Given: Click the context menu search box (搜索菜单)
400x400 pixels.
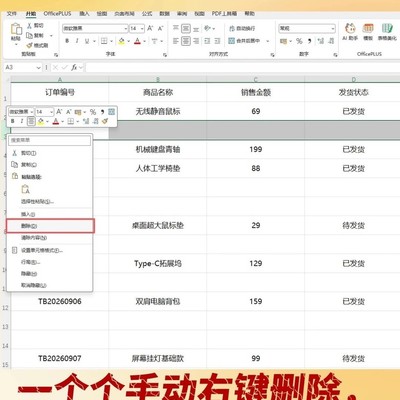Looking at the screenshot, I should coord(50,140).
